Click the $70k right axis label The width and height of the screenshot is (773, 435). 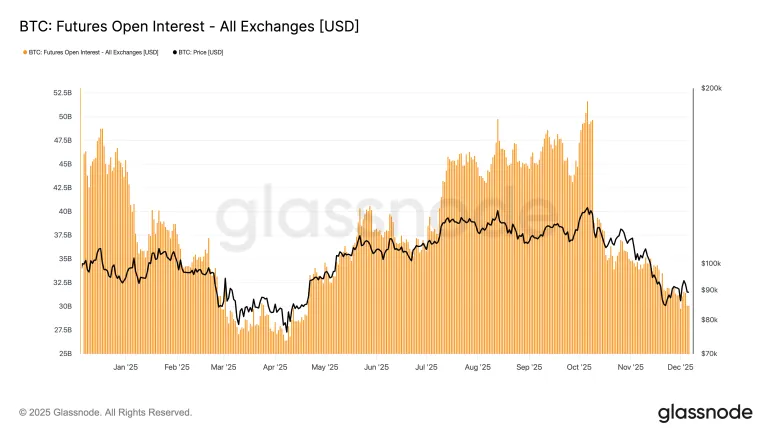click(707, 354)
